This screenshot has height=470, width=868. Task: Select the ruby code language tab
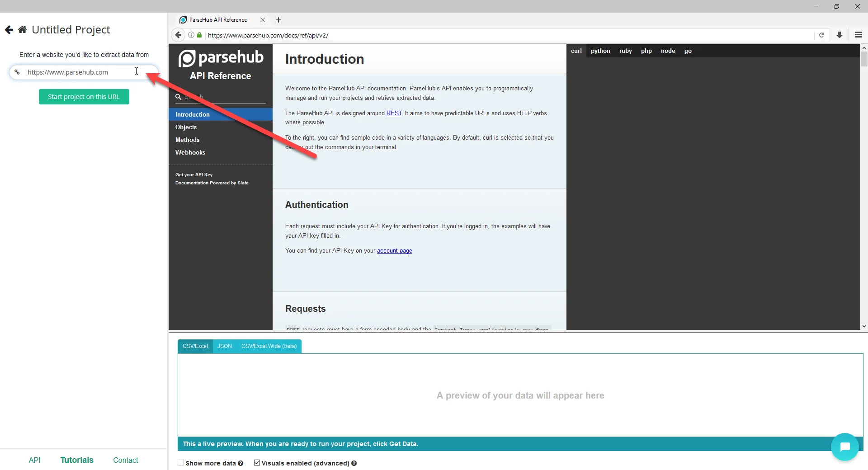click(x=626, y=51)
